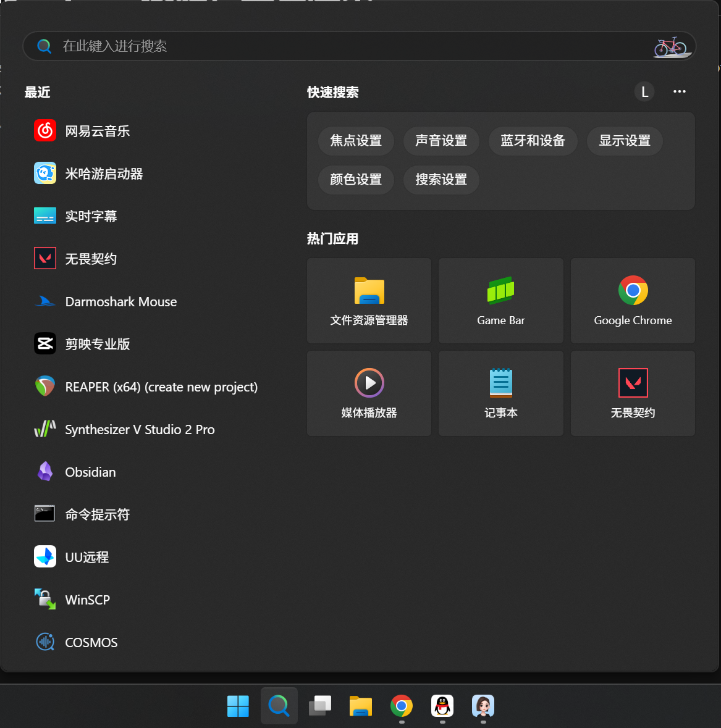Click the 网易云音乐 text label
The height and width of the screenshot is (728, 721).
(98, 131)
